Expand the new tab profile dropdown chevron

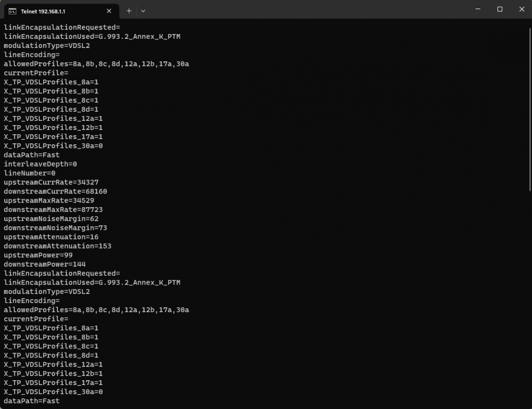(143, 11)
